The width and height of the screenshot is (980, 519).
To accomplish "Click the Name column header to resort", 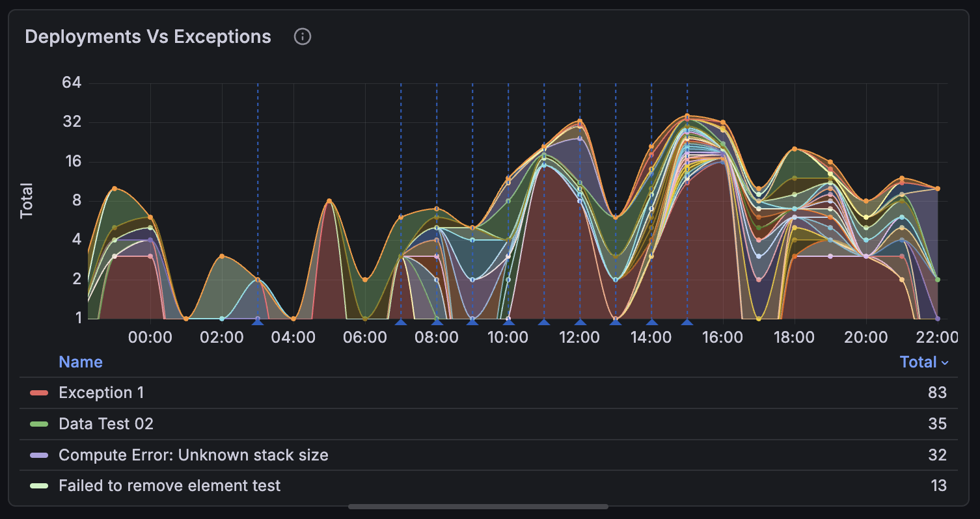I will click(81, 362).
